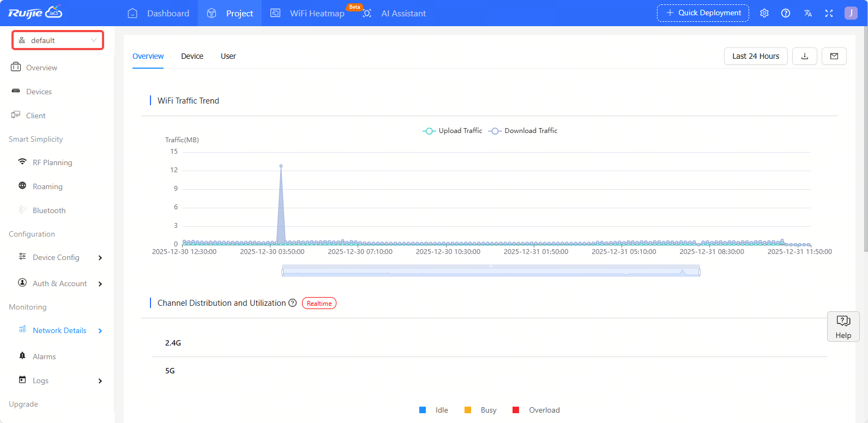Viewport: 868px width, 423px height.
Task: Switch to the Device tab
Action: 192,56
